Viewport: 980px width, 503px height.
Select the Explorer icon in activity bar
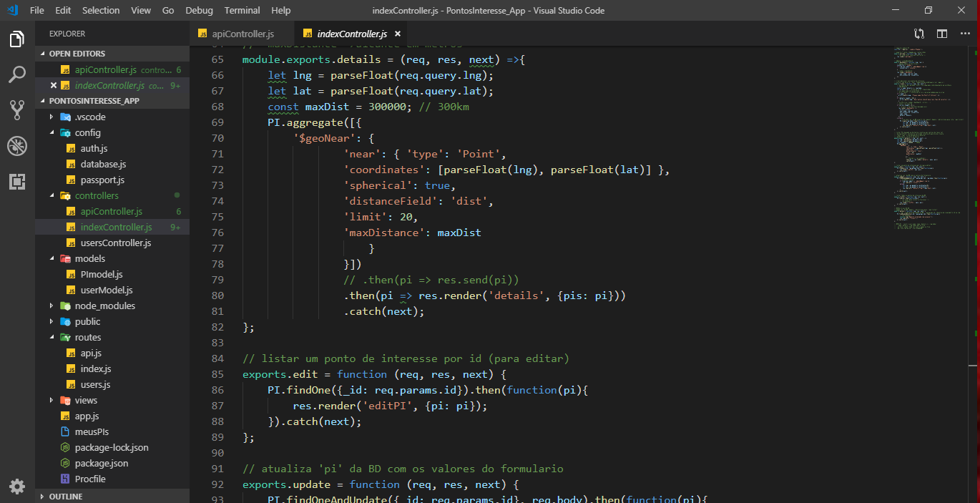coord(17,41)
